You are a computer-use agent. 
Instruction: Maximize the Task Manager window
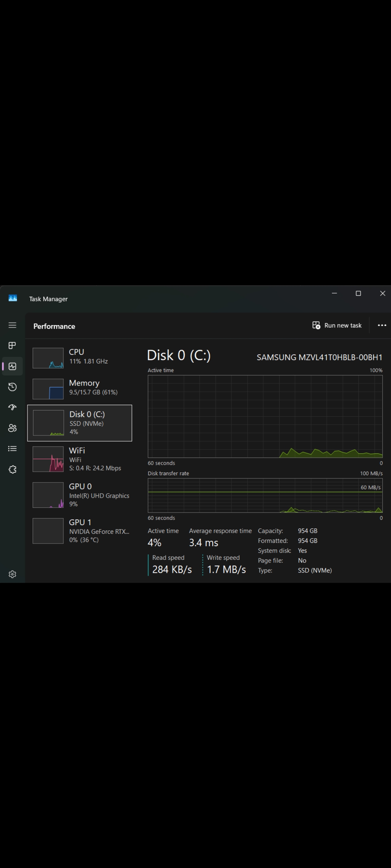pyautogui.click(x=358, y=293)
